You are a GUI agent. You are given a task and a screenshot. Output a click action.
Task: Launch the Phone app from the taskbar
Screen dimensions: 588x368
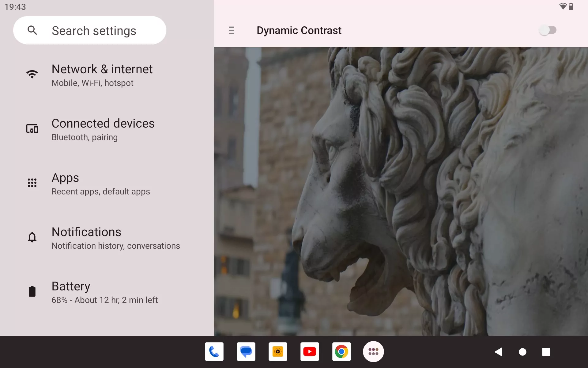214,352
